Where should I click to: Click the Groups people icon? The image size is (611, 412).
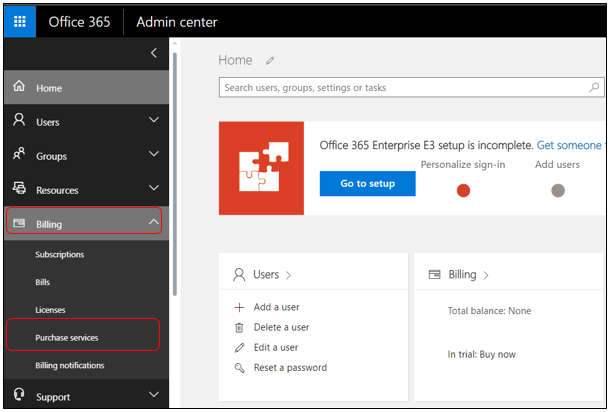coord(19,154)
